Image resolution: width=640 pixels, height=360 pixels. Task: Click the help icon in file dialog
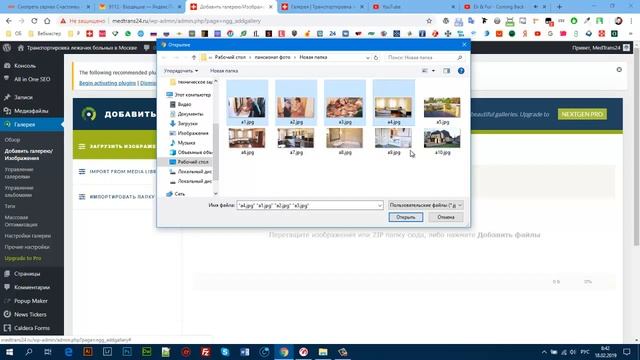point(461,71)
